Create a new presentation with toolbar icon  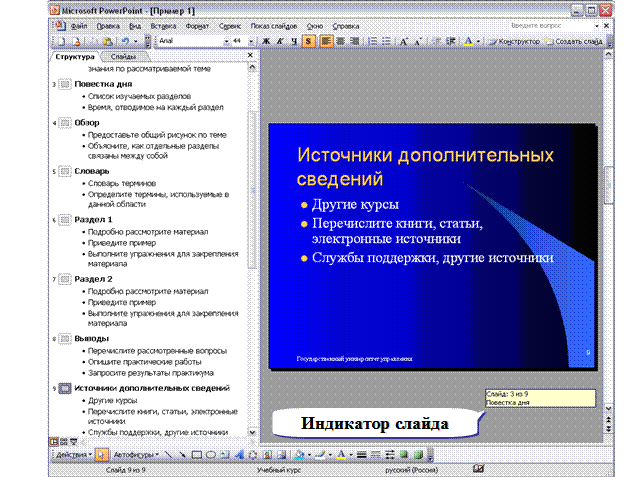click(x=61, y=41)
